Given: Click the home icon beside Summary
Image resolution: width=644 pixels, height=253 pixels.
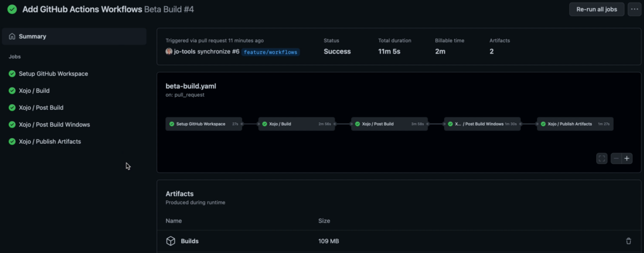Looking at the screenshot, I should click(13, 36).
